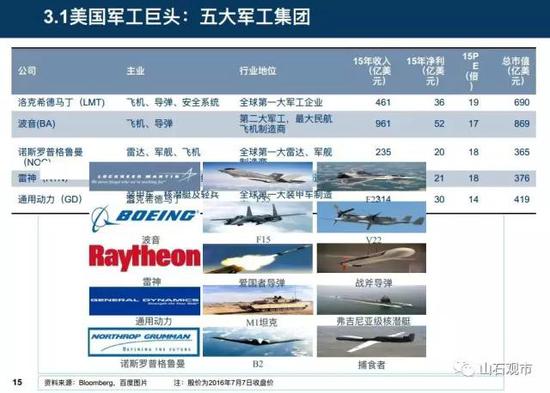Click the '飞机、导弹、安全系统' cell
Image resolution: width=550 pixels, height=393 pixels.
[173, 102]
